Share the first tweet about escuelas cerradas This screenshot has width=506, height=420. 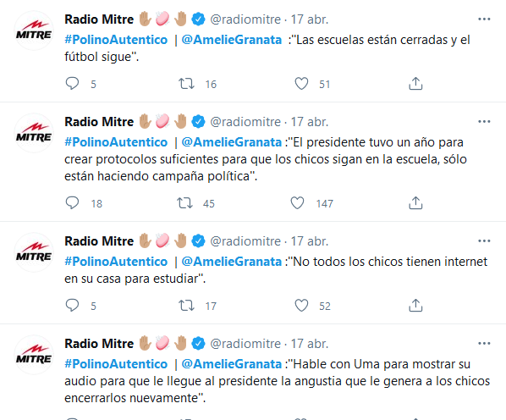click(415, 84)
